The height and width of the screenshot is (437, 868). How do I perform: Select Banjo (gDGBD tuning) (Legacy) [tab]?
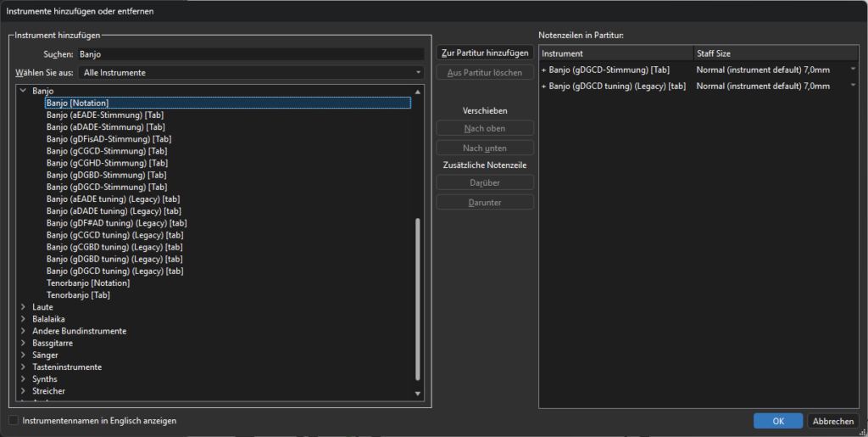pyautogui.click(x=114, y=259)
